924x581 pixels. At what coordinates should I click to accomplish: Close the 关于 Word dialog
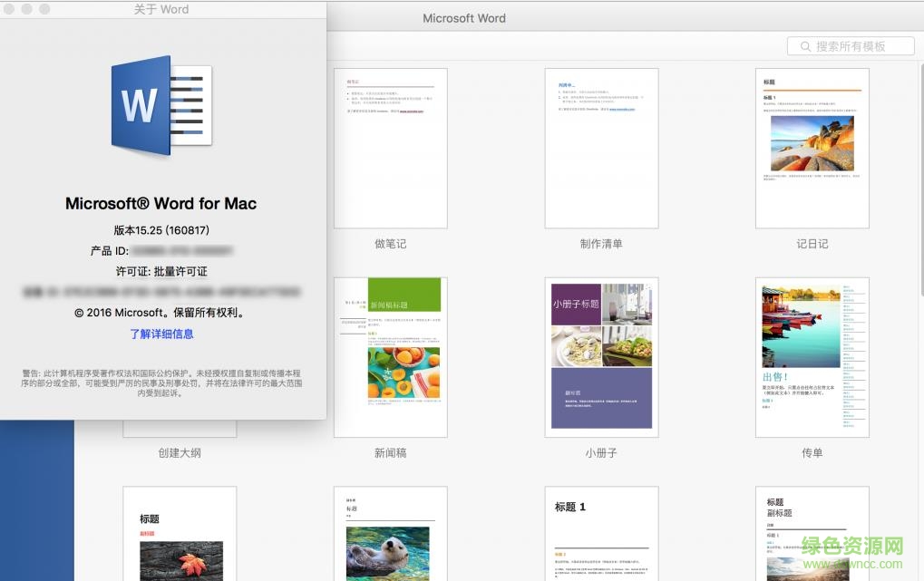click(10, 9)
